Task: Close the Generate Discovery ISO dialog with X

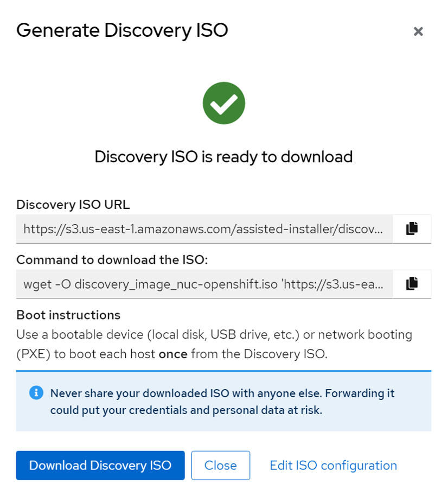Action: coord(418,31)
